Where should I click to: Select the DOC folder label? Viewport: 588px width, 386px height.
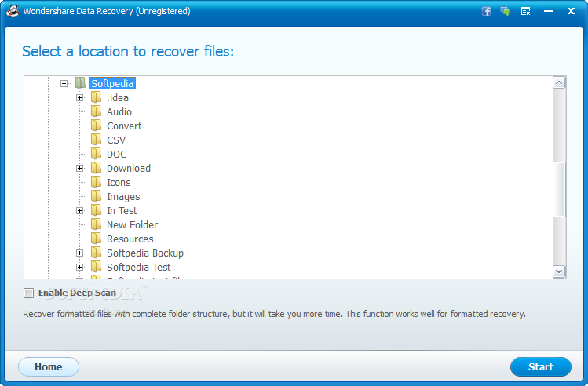coord(117,154)
